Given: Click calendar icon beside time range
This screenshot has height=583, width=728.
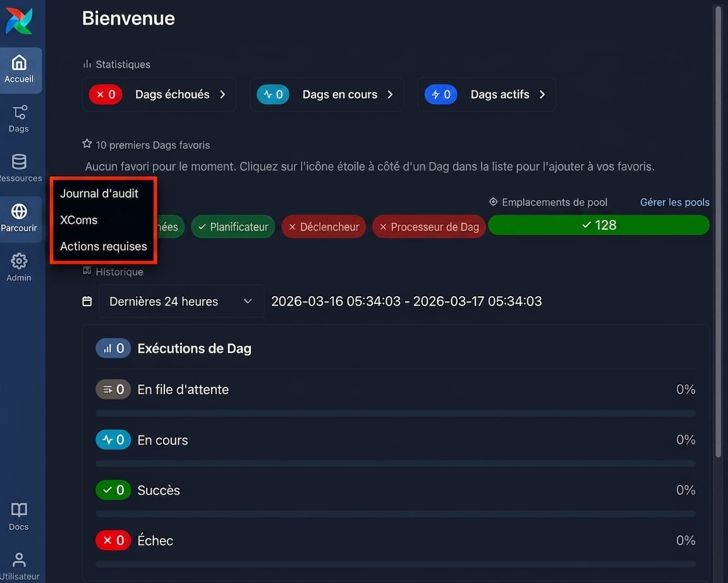Looking at the screenshot, I should (87, 302).
